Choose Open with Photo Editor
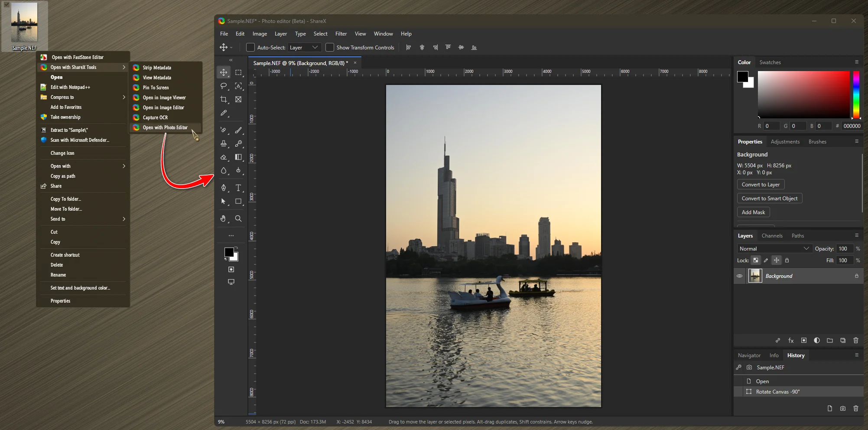 [166, 127]
